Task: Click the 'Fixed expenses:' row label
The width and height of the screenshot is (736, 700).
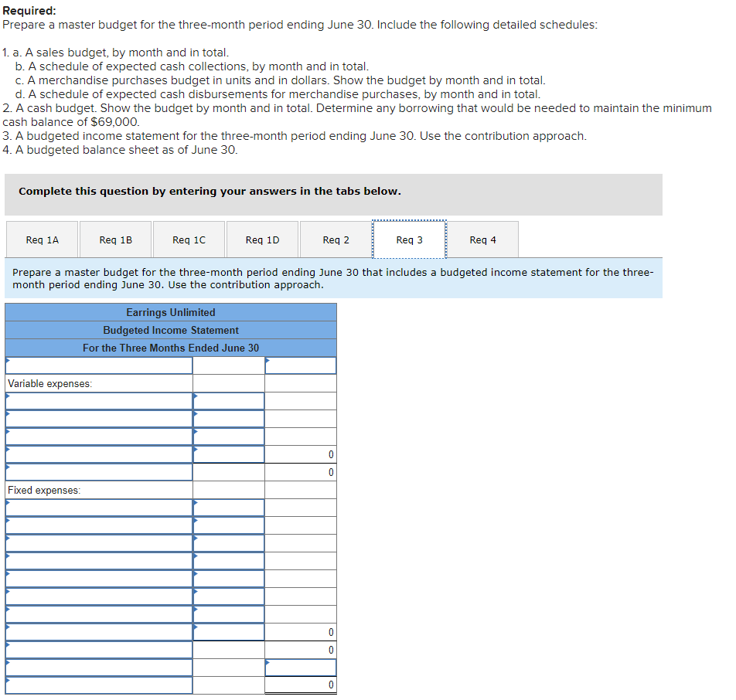Action: tap(44, 491)
